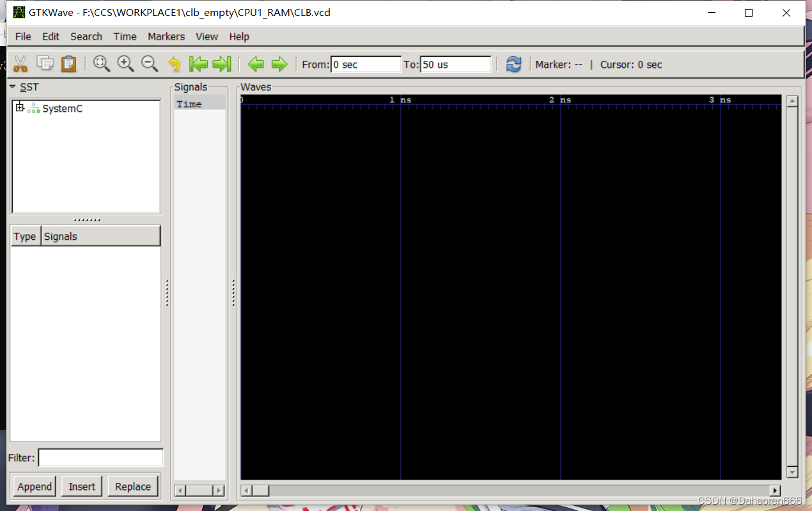Click the Zoom Out magnifier icon
The height and width of the screenshot is (511, 812).
tap(150, 63)
